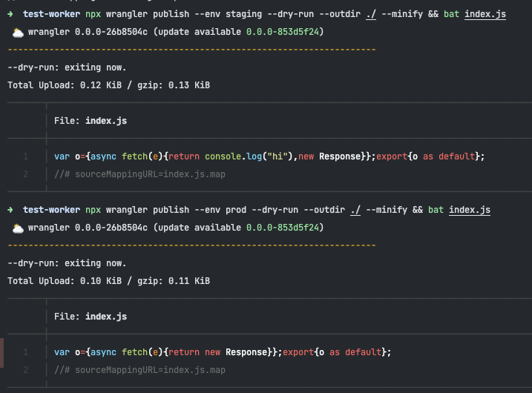The width and height of the screenshot is (532, 393).
Task: Click 'test-worker' in the second prompt
Action: (x=52, y=210)
